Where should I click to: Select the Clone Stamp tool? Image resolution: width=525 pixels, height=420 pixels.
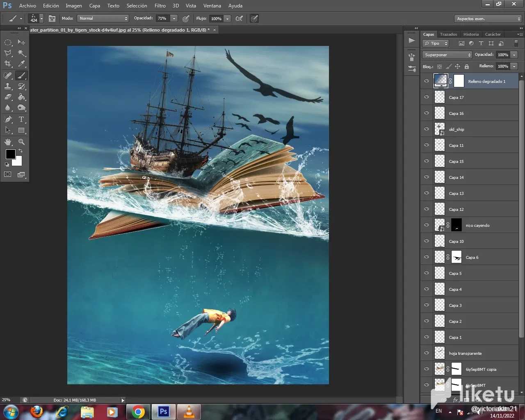[x=8, y=86]
